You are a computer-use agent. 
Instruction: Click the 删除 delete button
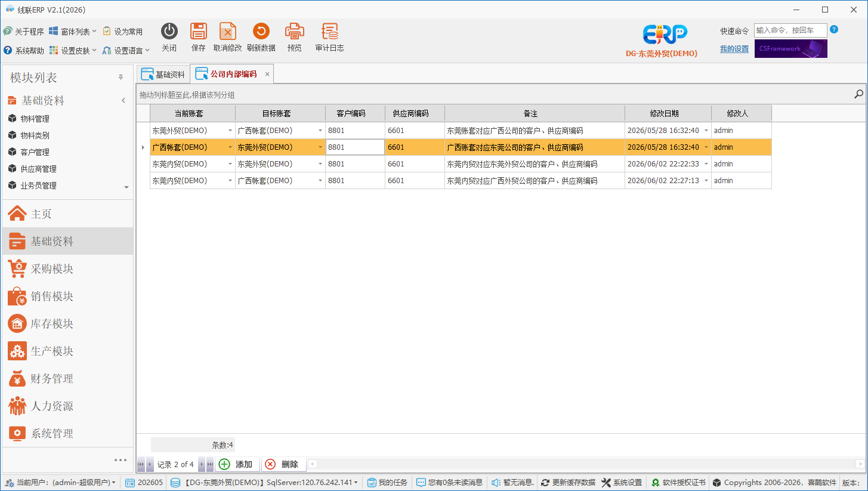tap(283, 464)
